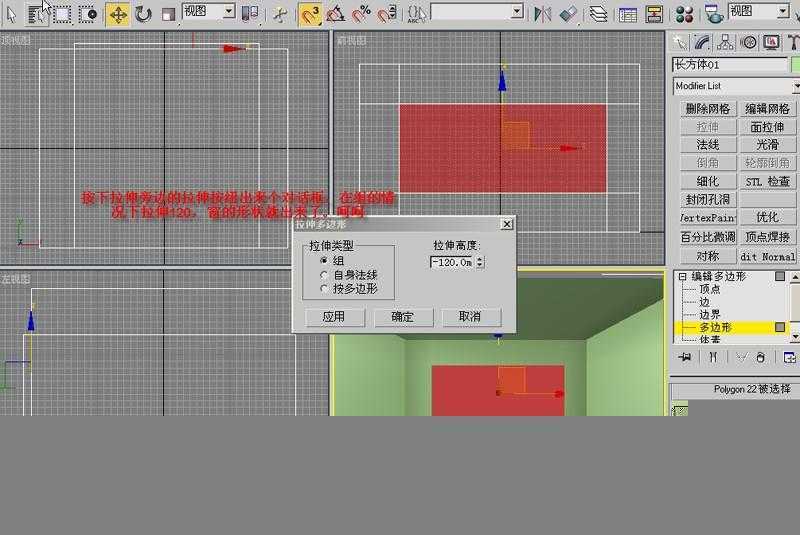Click the 顶点焊接 modifier button
Image resolution: width=800 pixels, height=535 pixels.
[767, 237]
